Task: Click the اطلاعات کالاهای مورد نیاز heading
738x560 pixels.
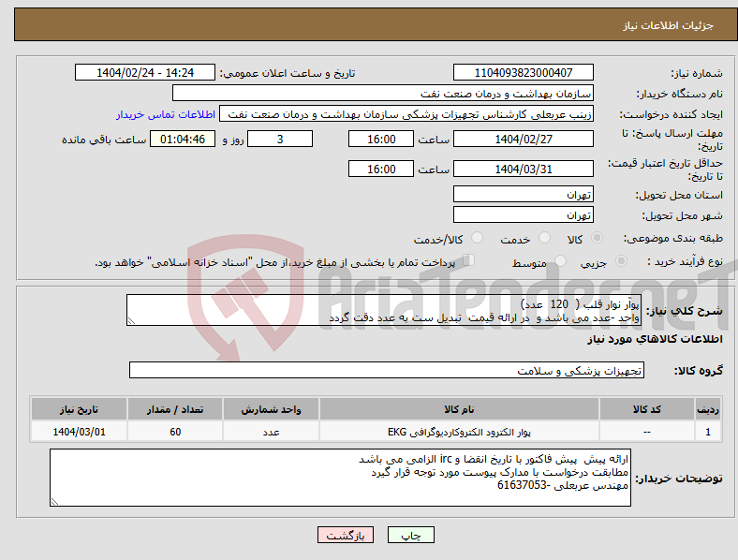Action: point(655,339)
